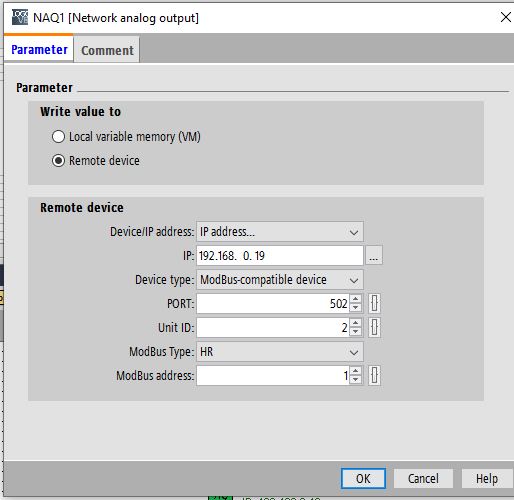Click the reference brackets icon beside Unit ID
This screenshot has width=514, height=500.
(x=374, y=327)
